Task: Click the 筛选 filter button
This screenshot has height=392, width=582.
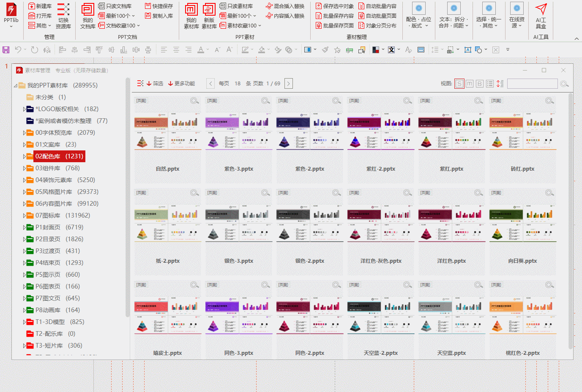Action: click(155, 84)
